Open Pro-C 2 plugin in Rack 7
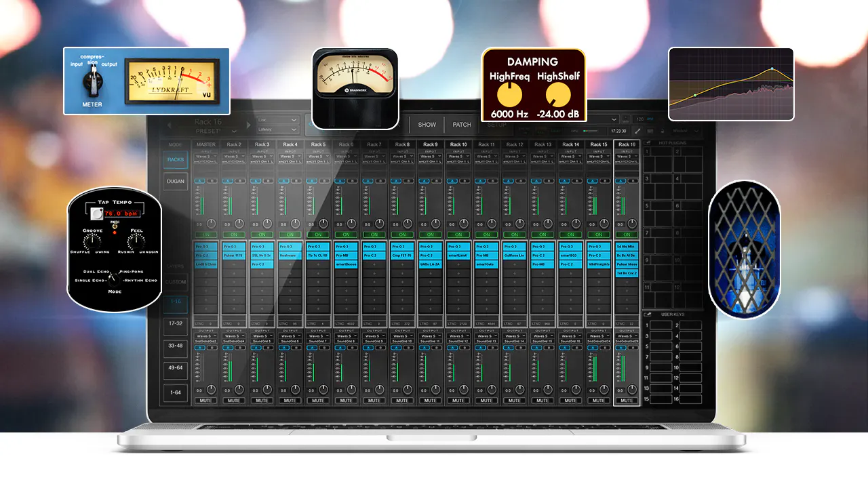Screen dimensions: 868x488 [374, 255]
